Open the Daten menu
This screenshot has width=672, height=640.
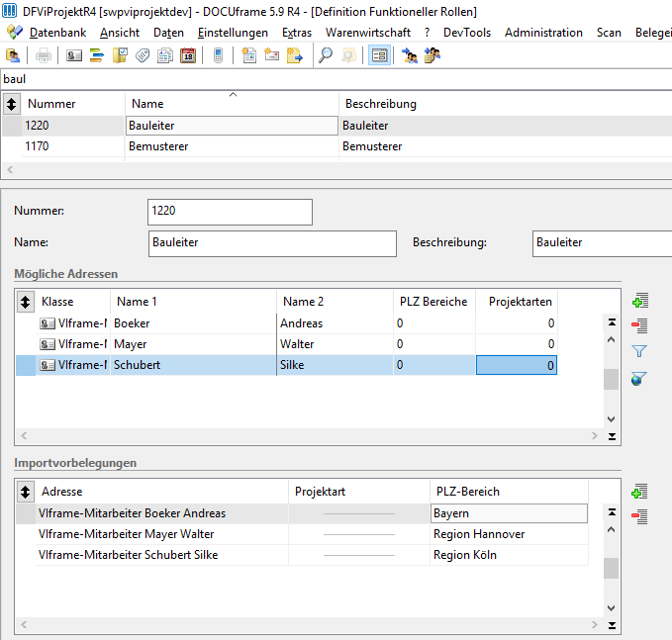(x=168, y=33)
